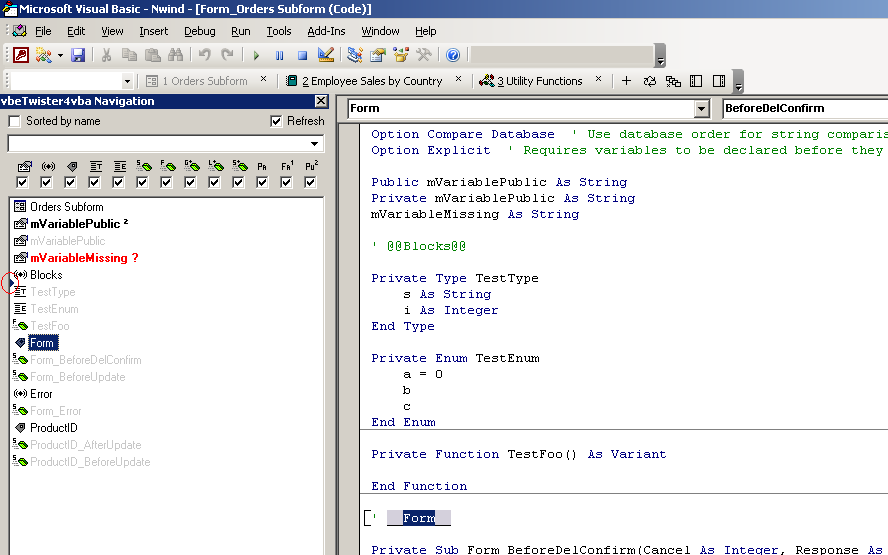The height and width of the screenshot is (555, 888).
Task: Click the left panel layout icon
Action: coord(696,81)
